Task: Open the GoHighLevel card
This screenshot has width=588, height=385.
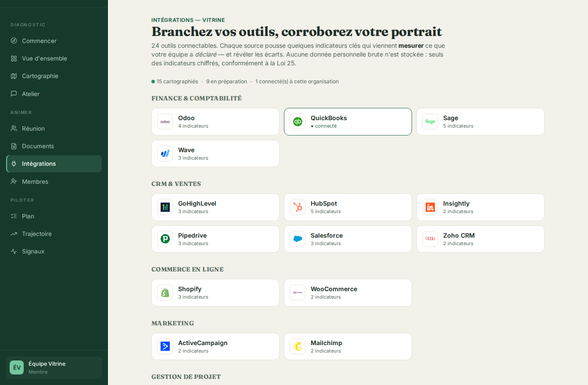Action: click(215, 207)
